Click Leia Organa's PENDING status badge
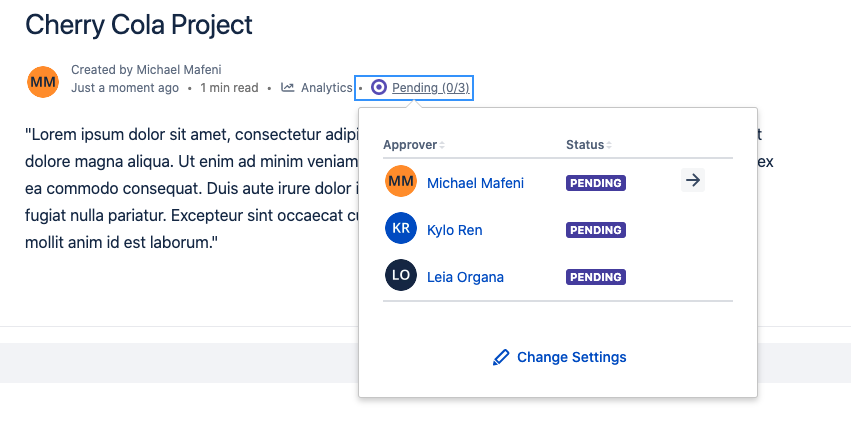851x434 pixels. click(x=596, y=277)
